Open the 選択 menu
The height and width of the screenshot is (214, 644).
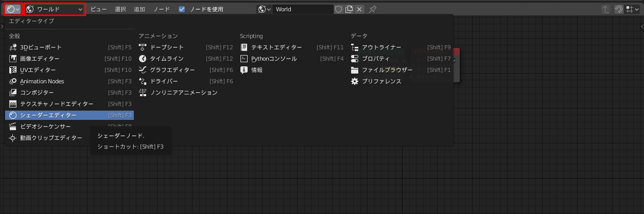pos(120,9)
